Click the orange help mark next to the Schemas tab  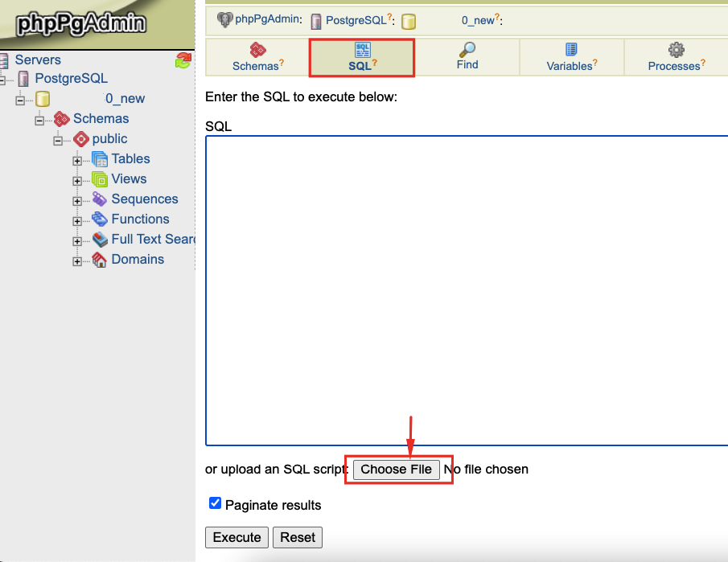click(x=282, y=62)
